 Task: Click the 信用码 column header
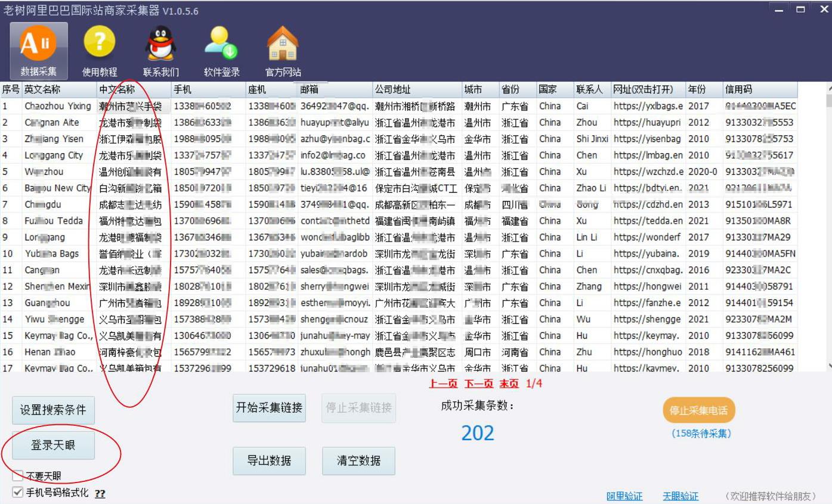point(760,89)
